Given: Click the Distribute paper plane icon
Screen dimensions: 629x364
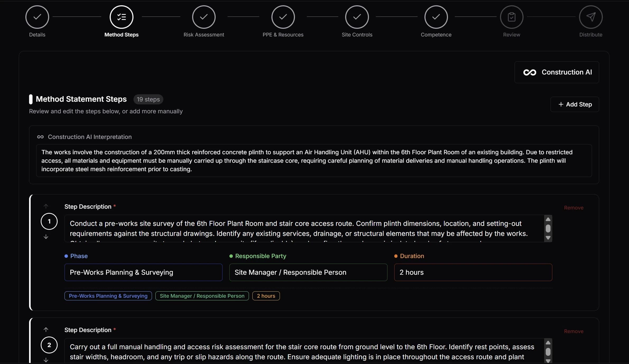Looking at the screenshot, I should pos(591,17).
